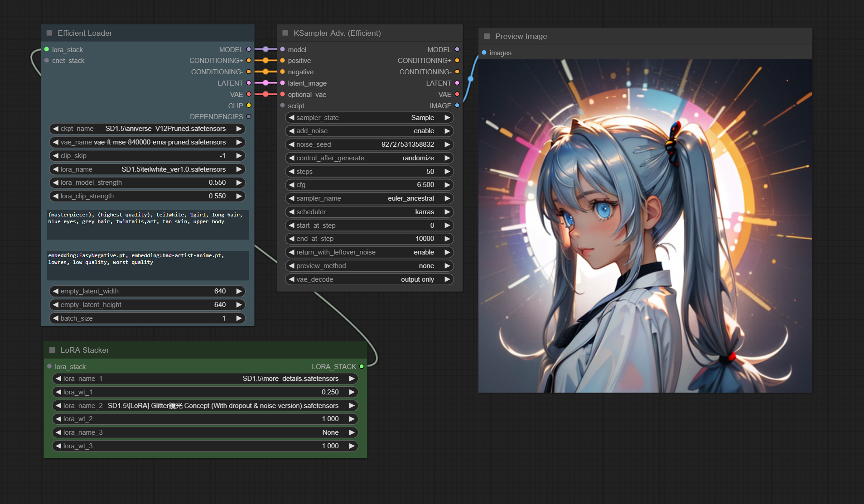Collapse the KSampler Adv. (Efficient) node
This screenshot has height=504, width=864.
(x=285, y=33)
